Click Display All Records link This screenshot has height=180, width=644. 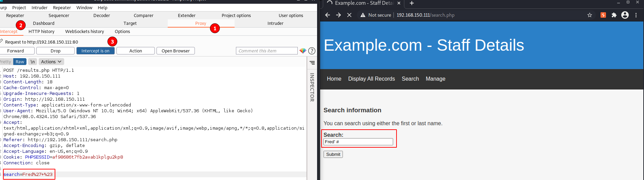[371, 79]
